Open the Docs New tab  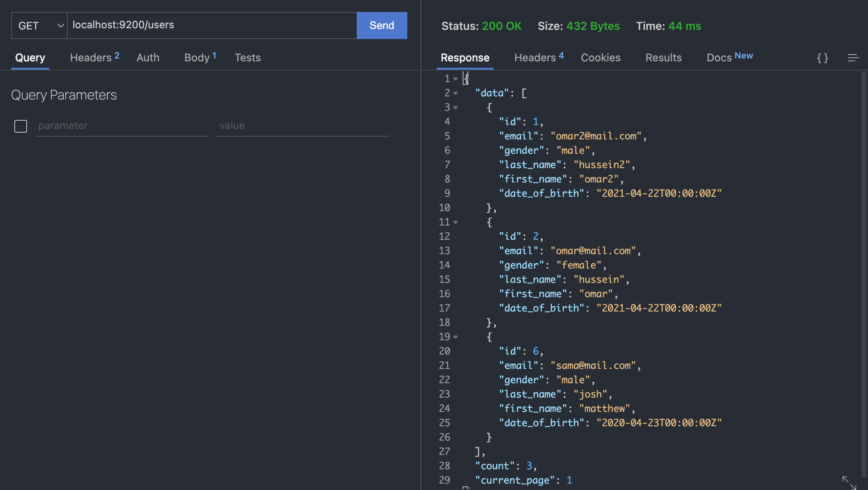point(730,57)
